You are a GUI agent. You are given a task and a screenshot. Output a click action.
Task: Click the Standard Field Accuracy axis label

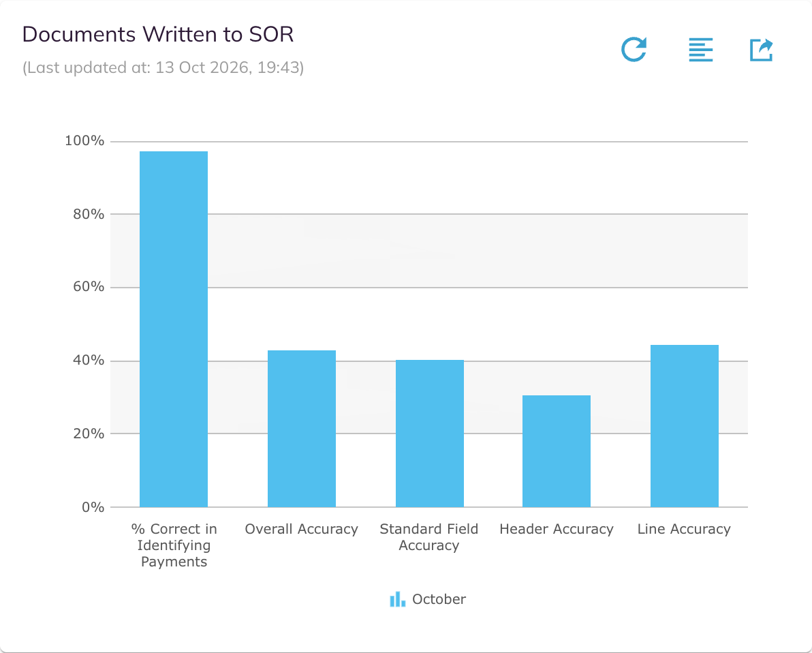(428, 537)
